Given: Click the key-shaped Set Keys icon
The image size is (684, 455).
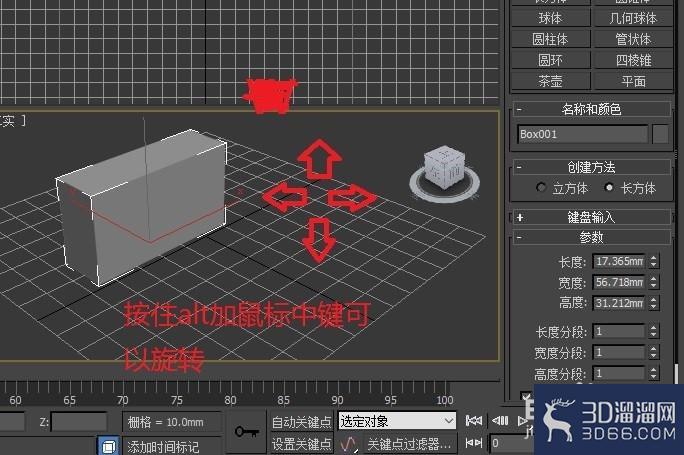Looking at the screenshot, I should click(246, 432).
